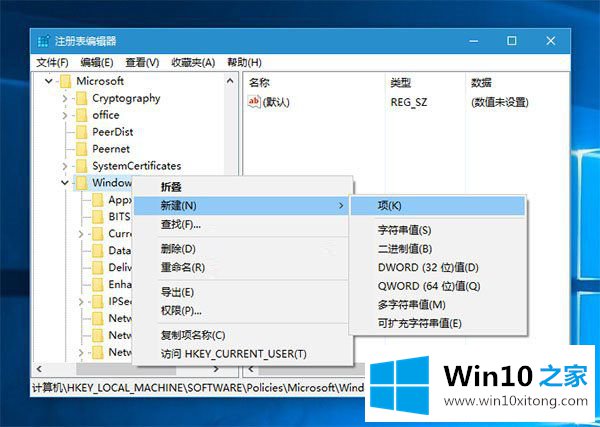Select the Deliv... subkey folder icon
Image resolution: width=600 pixels, height=427 pixels.
pyautogui.click(x=98, y=267)
